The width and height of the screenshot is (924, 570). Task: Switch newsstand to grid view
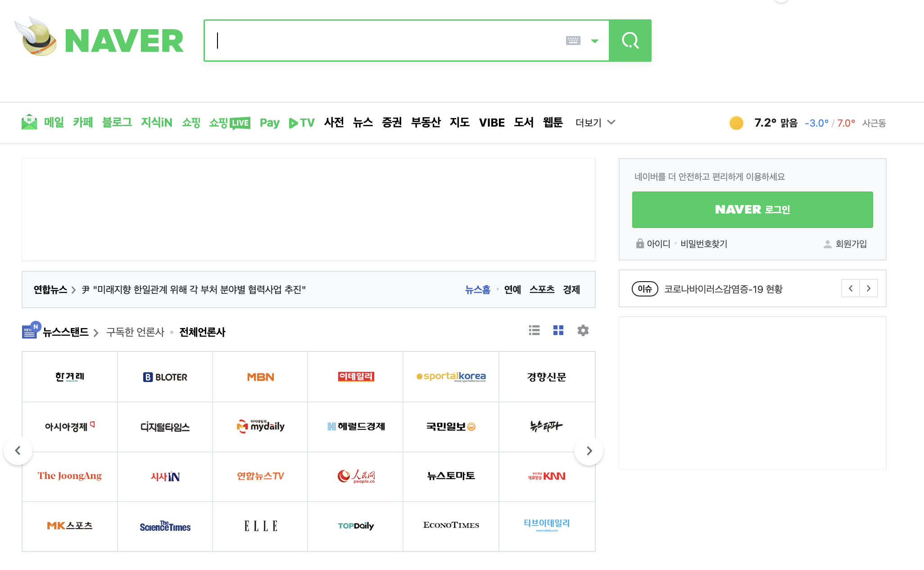tap(558, 330)
